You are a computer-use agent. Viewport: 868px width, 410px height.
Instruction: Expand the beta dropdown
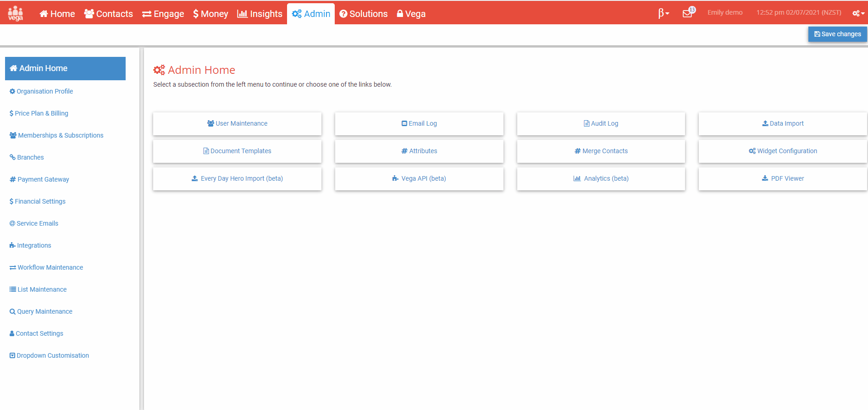(x=663, y=13)
